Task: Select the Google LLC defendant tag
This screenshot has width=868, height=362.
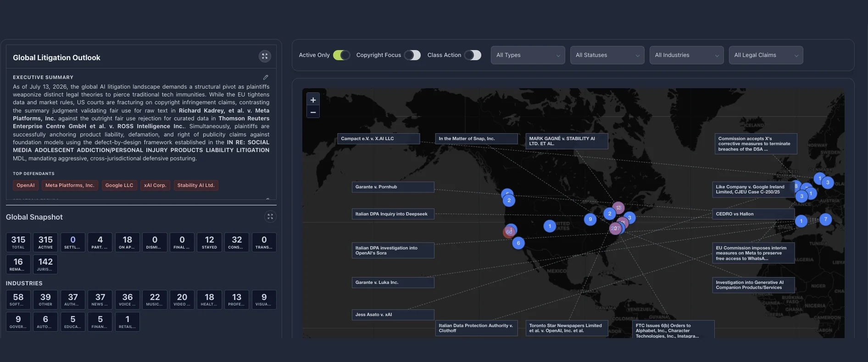Action: (x=119, y=186)
